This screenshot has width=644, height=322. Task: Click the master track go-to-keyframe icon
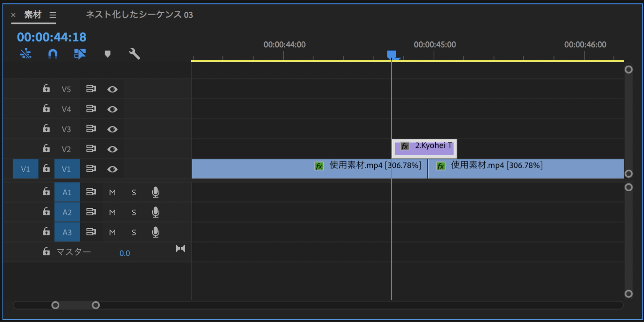pyautogui.click(x=180, y=248)
